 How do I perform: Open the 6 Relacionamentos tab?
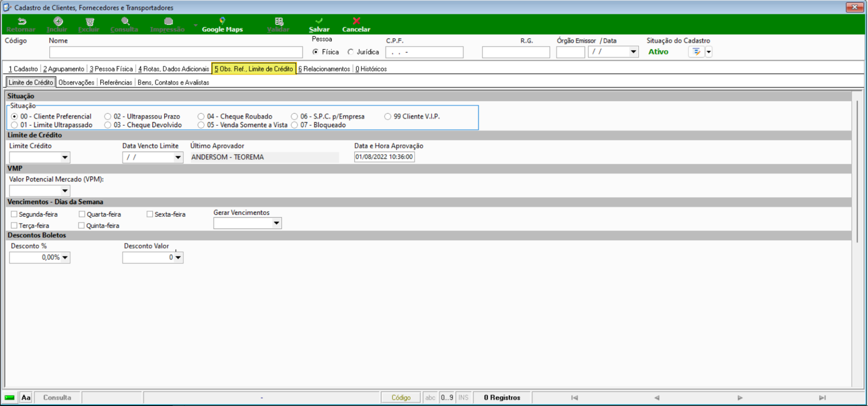(x=324, y=69)
